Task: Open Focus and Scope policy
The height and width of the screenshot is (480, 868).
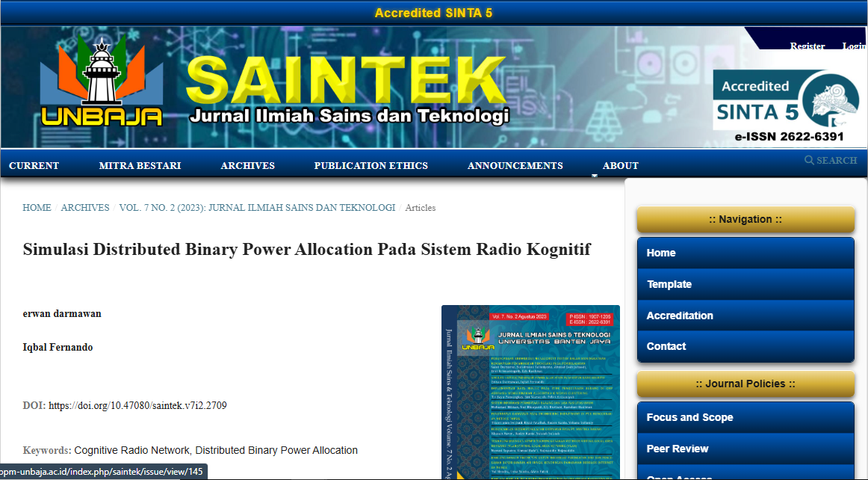Action: (x=745, y=417)
